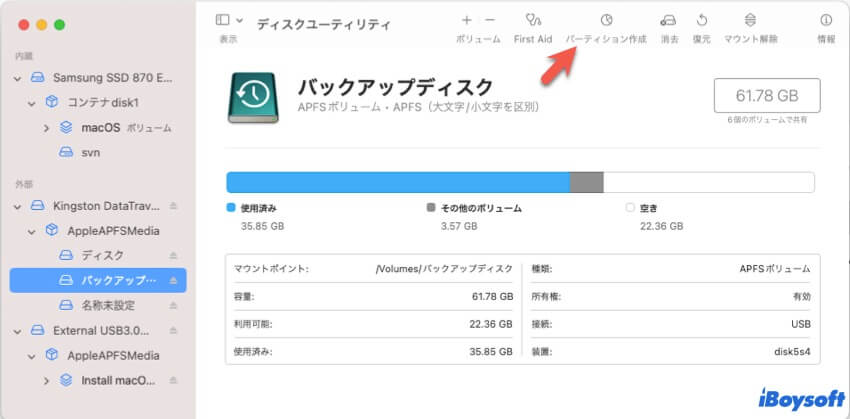Click the First Aid stethoscope icon
This screenshot has width=850, height=419.
pyautogui.click(x=533, y=20)
